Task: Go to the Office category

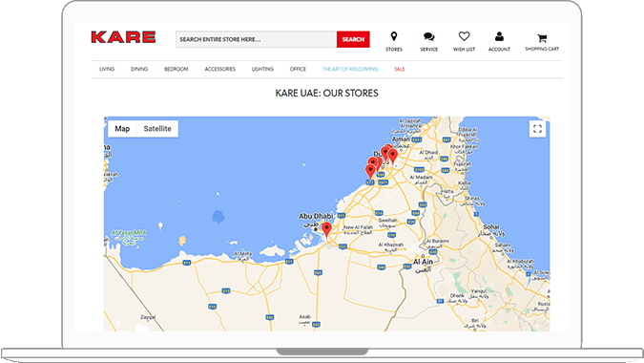Action: tap(298, 69)
